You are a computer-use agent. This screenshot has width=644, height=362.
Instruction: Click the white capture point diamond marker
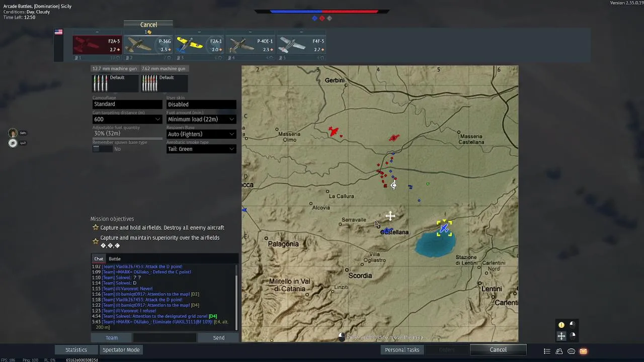[393, 186]
